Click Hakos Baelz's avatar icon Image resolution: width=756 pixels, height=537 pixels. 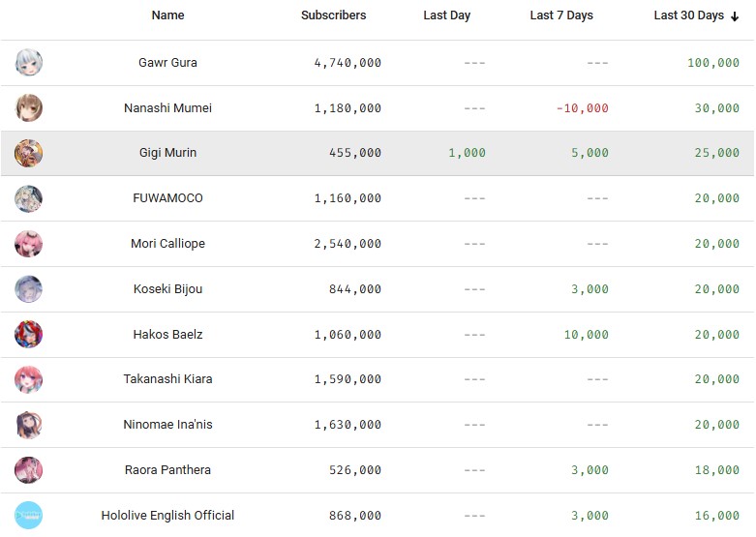point(29,335)
